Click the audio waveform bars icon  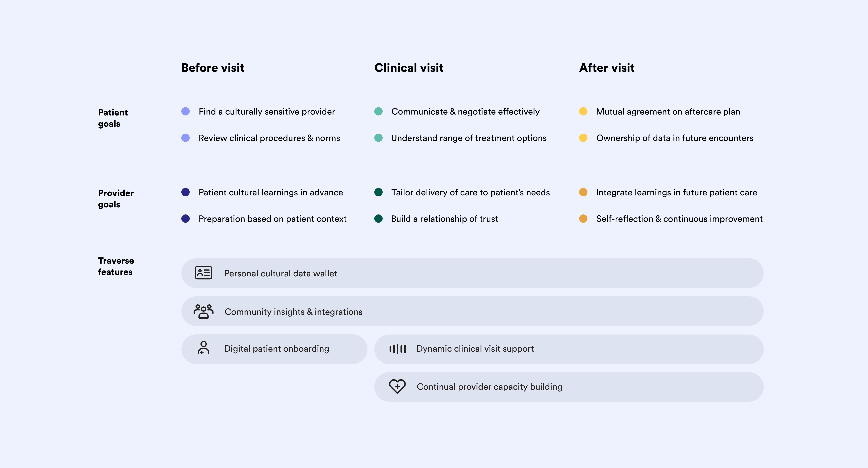pyautogui.click(x=398, y=349)
